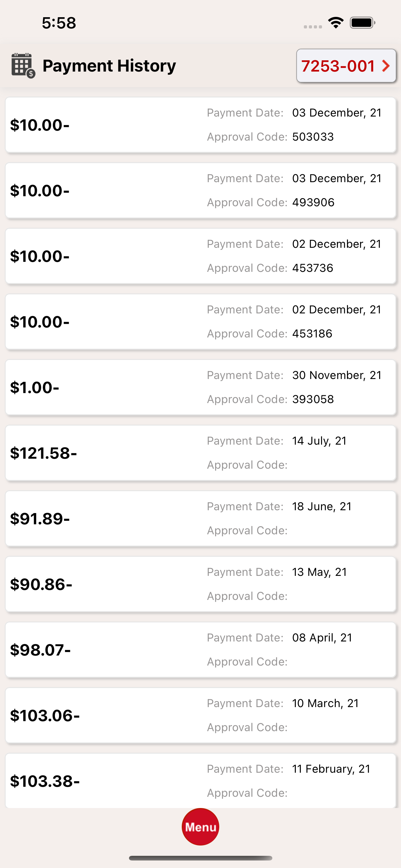This screenshot has width=401, height=868.
Task: Open the payment with approval code 453736
Action: (200, 256)
